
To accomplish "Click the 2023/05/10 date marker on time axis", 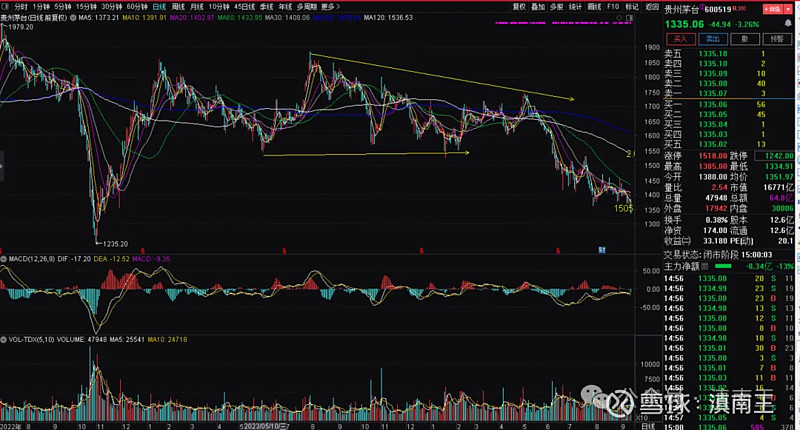I will point(263,426).
